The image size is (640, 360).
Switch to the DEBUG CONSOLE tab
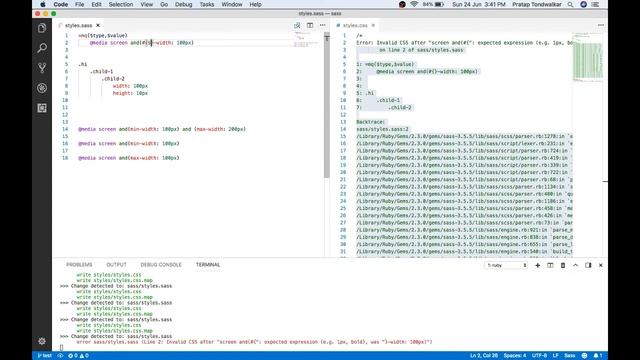[x=161, y=265]
